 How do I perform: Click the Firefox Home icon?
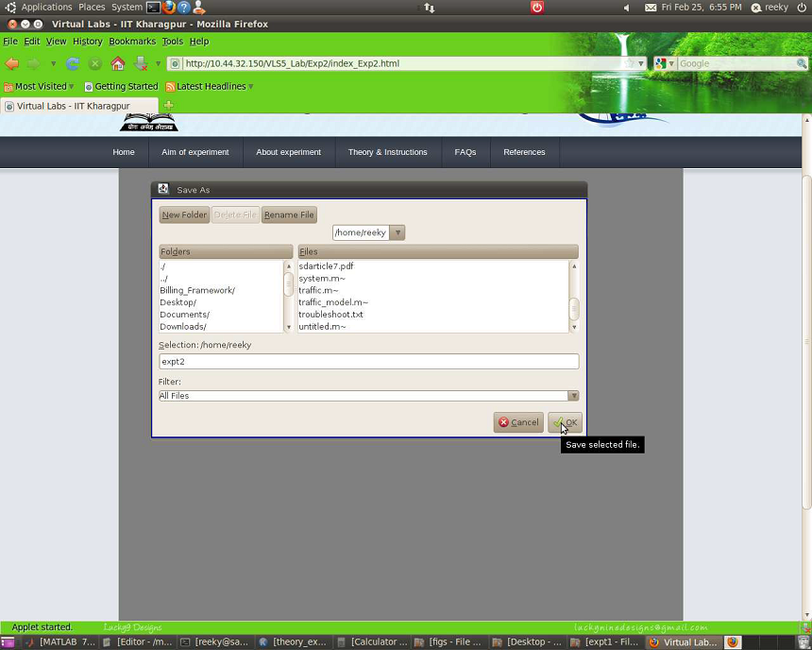118,63
